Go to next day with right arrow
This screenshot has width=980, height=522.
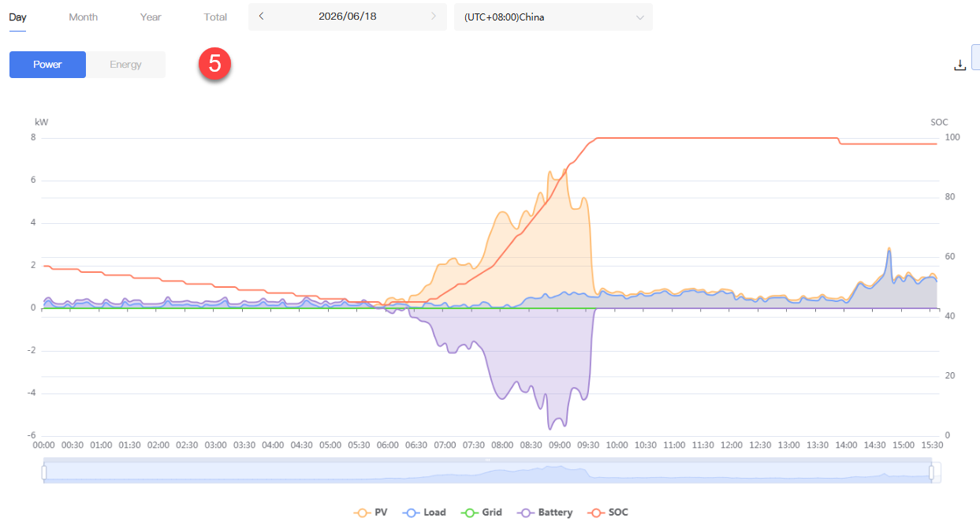click(433, 17)
